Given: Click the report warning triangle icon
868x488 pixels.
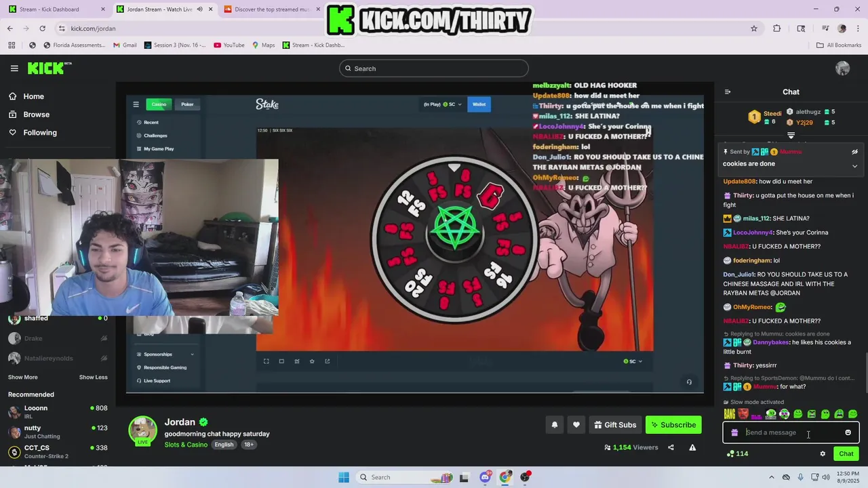Looking at the screenshot, I should coord(692,447).
